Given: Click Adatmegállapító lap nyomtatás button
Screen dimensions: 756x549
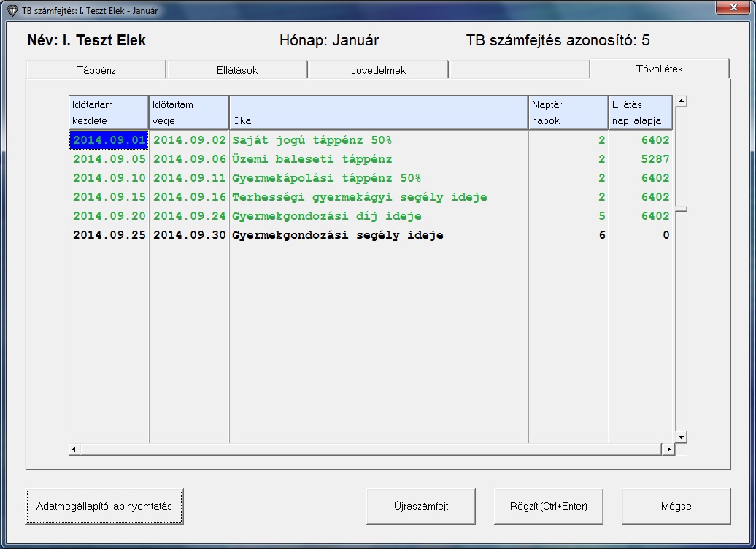Looking at the screenshot, I should pyautogui.click(x=104, y=507).
